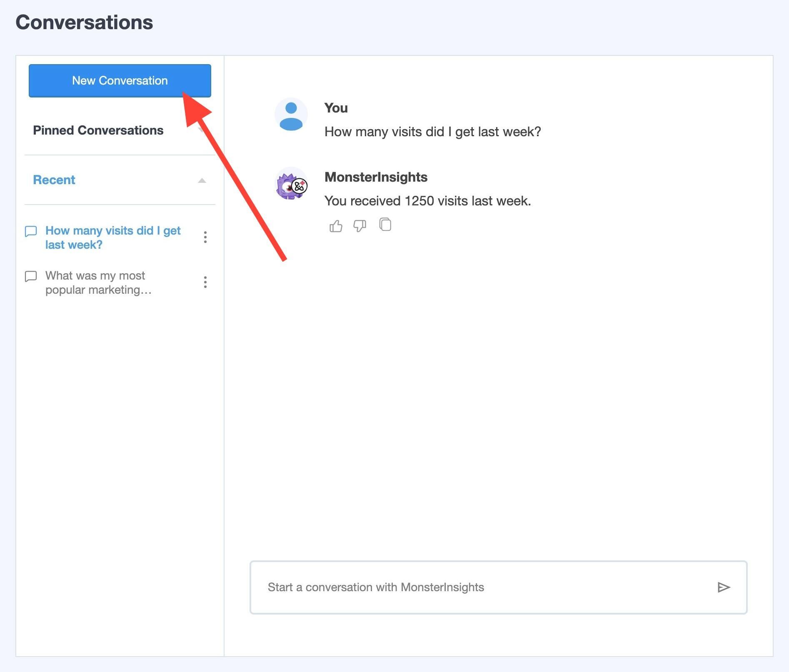Dislike the response with thumbs down
Screen dimensions: 789x672
(x=360, y=226)
